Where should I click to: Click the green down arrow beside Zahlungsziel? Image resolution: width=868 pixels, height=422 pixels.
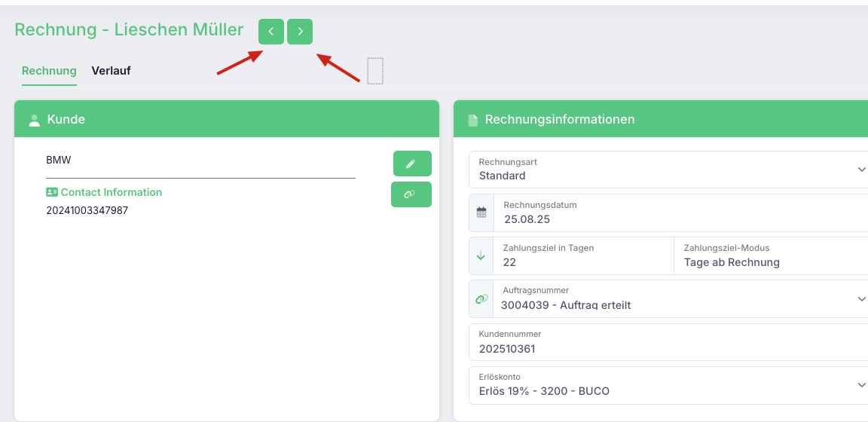click(x=481, y=256)
